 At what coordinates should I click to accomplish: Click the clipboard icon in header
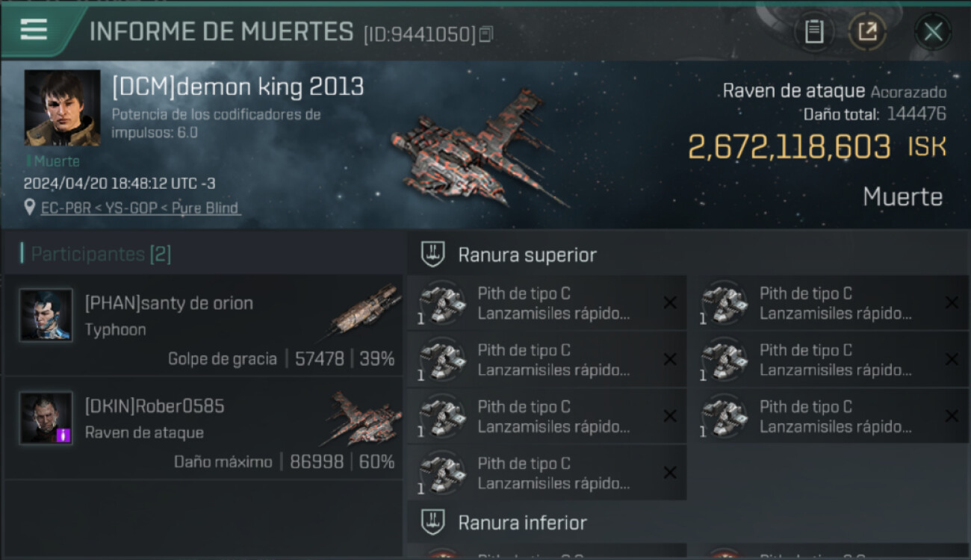coord(813,31)
